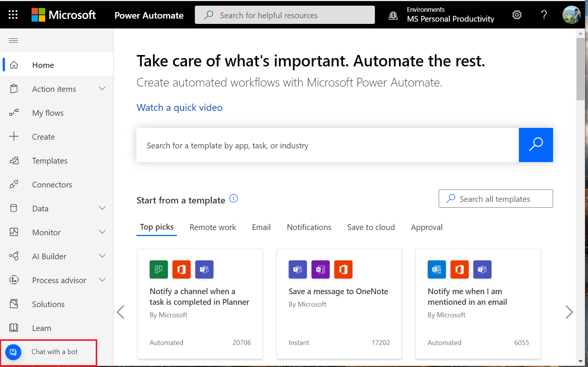Open the Home nav icon
This screenshot has width=588, height=367.
tap(14, 65)
